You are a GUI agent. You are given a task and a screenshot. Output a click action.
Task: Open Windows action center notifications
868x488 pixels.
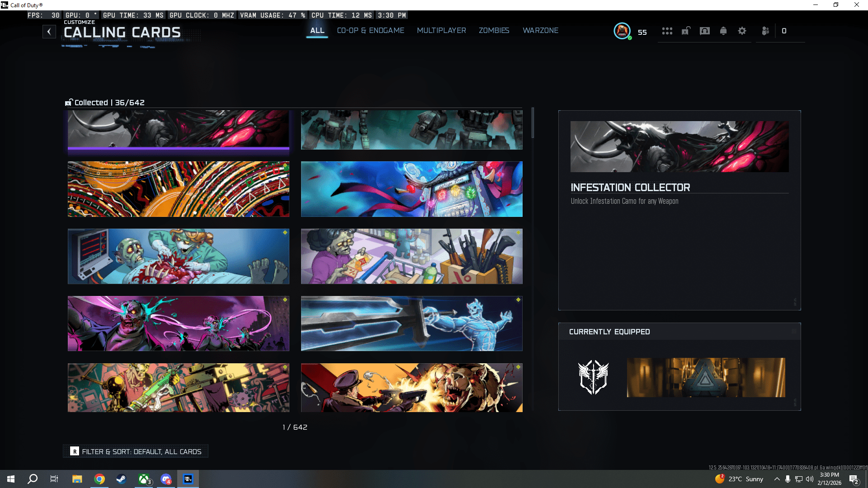(854, 479)
